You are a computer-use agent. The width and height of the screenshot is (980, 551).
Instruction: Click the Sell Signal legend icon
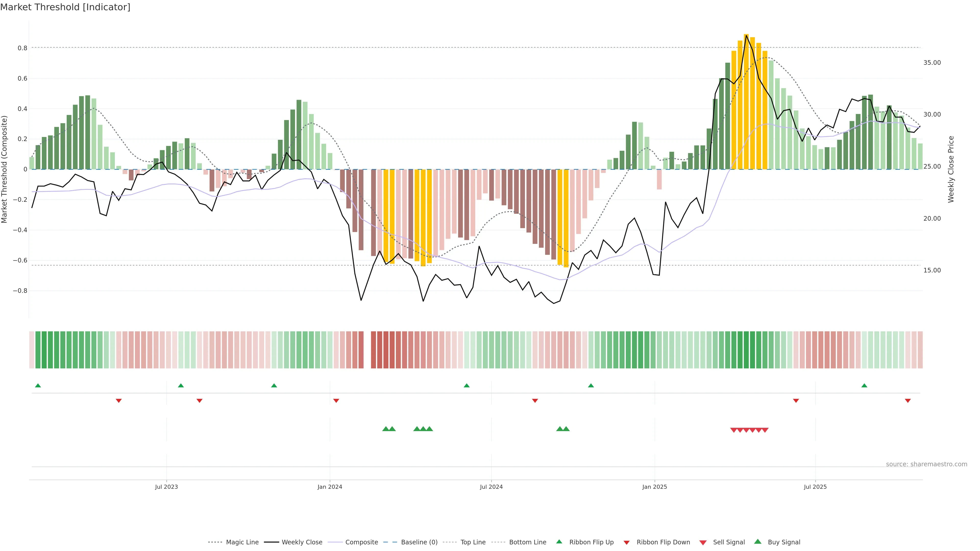pyautogui.click(x=703, y=543)
